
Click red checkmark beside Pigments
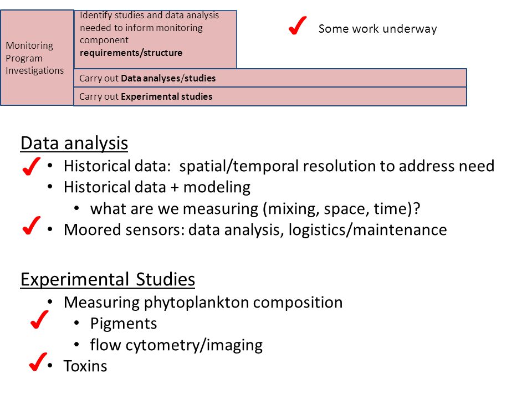pos(39,320)
